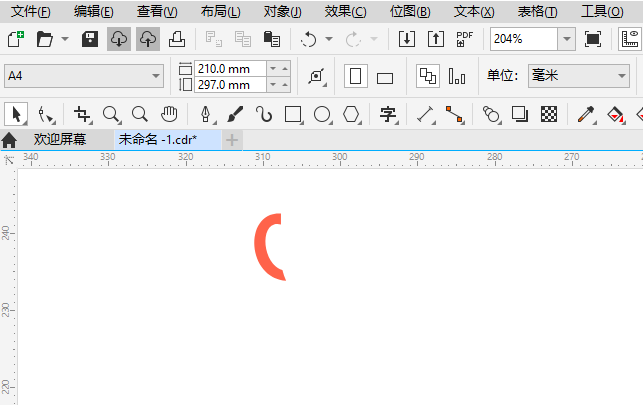Select the Transparency checkerboard tool
Screen dimensions: 643x405
[x=549, y=114]
